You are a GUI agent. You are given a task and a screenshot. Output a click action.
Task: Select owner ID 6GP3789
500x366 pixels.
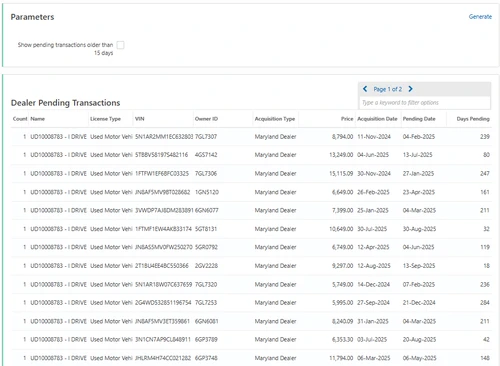point(206,339)
